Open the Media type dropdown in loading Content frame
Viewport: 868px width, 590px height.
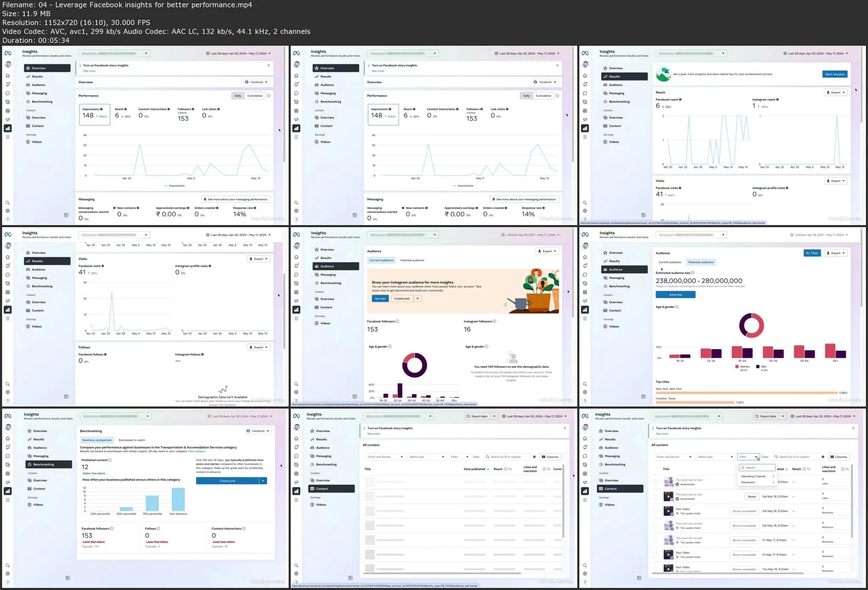tap(426, 457)
